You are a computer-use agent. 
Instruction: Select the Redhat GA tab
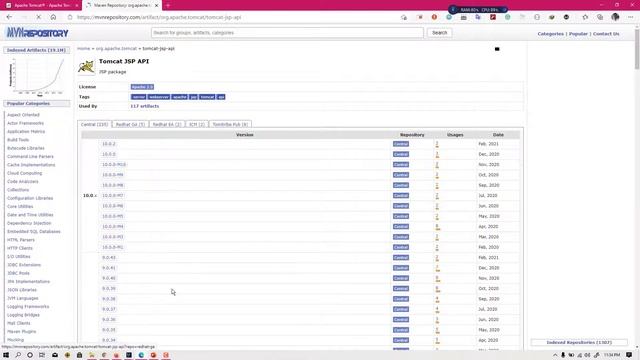[130, 124]
